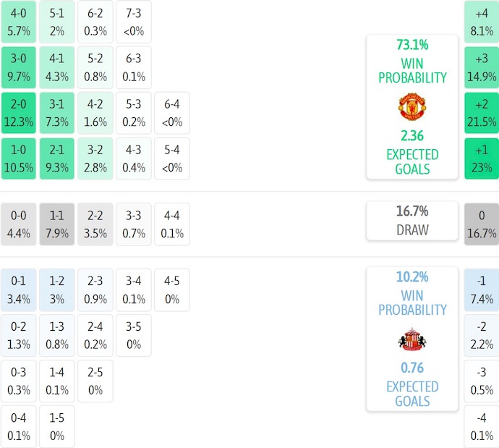Image resolution: width=499 pixels, height=448 pixels.
Task: Select the 4-0 scoreline tile
Action: click(x=18, y=21)
